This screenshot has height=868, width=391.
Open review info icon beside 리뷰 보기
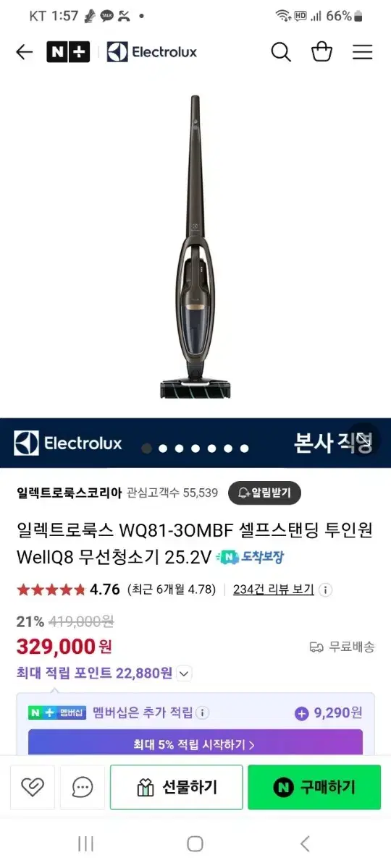click(x=325, y=590)
